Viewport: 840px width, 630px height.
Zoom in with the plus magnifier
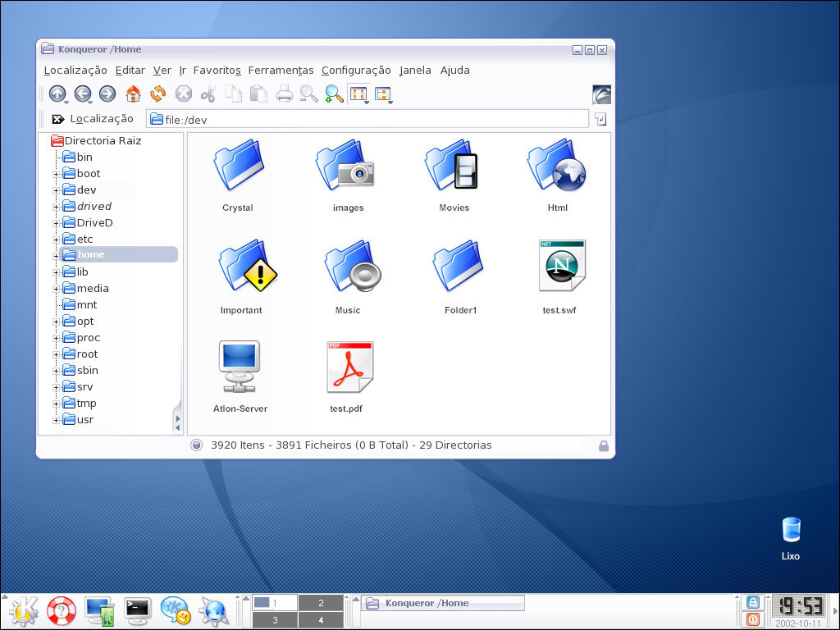tap(334, 94)
